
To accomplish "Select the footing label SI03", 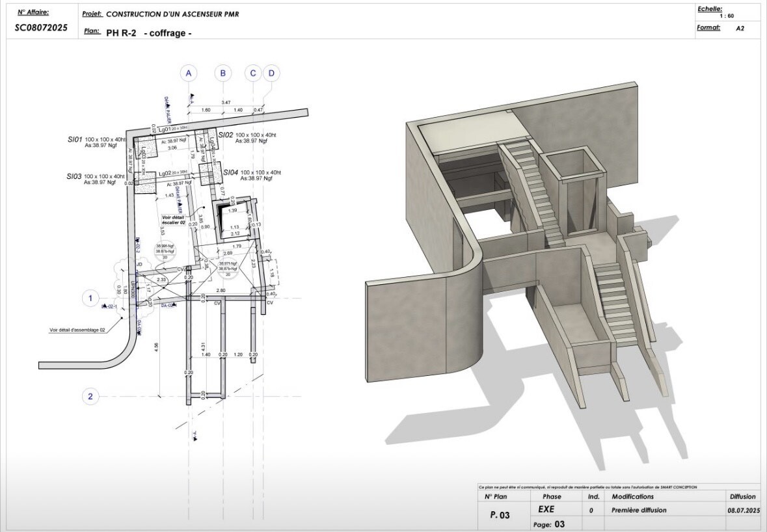I will (x=74, y=176).
